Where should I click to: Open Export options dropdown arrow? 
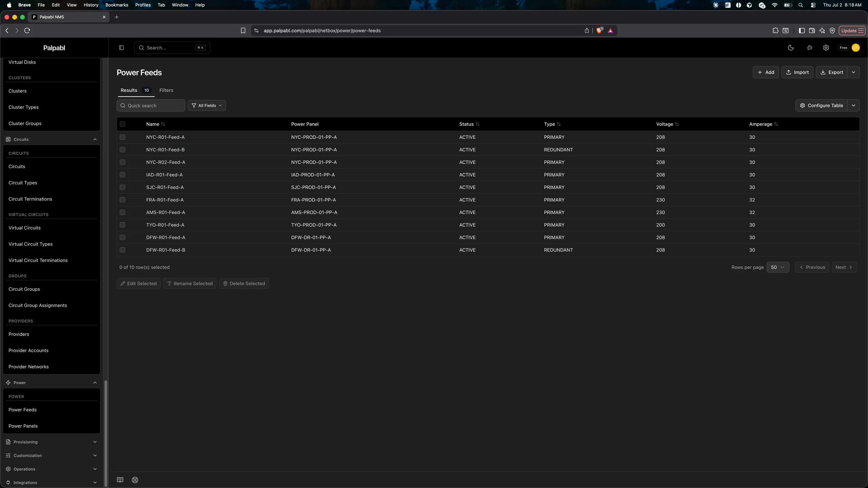tap(853, 72)
